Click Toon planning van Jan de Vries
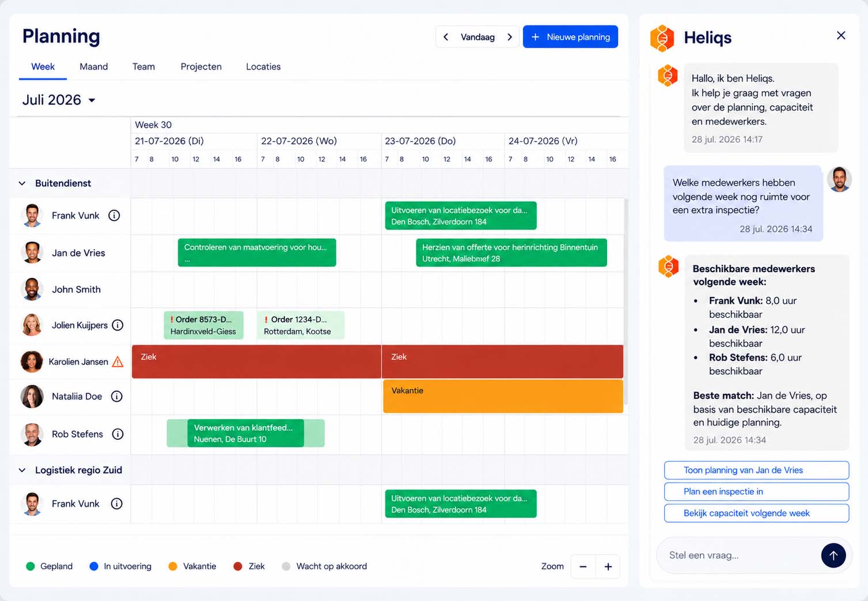The image size is (868, 601). pyautogui.click(x=756, y=470)
